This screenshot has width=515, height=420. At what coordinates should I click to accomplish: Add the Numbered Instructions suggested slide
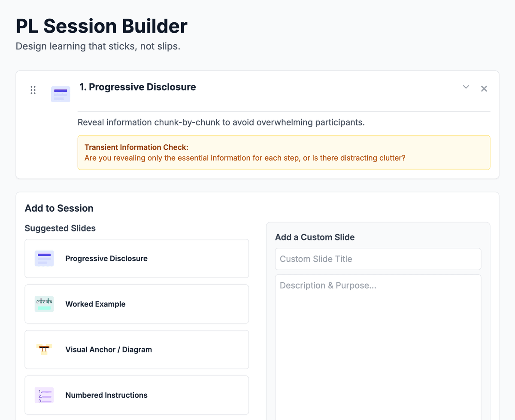pos(136,395)
